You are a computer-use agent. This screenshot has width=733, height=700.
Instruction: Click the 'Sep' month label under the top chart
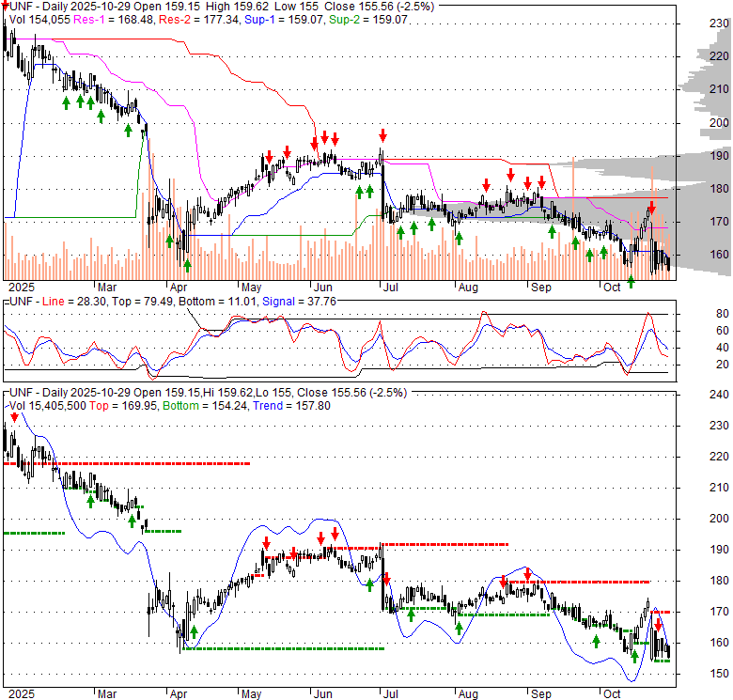[x=541, y=287]
